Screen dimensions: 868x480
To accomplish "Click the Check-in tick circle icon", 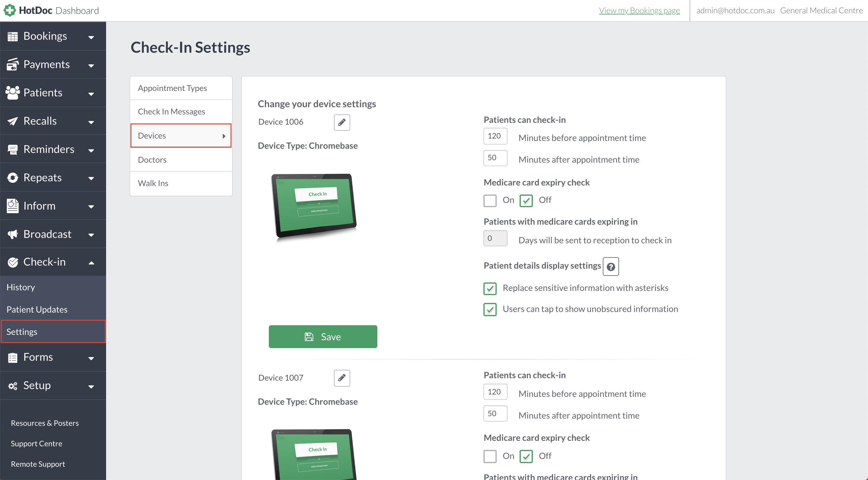I will click(12, 262).
